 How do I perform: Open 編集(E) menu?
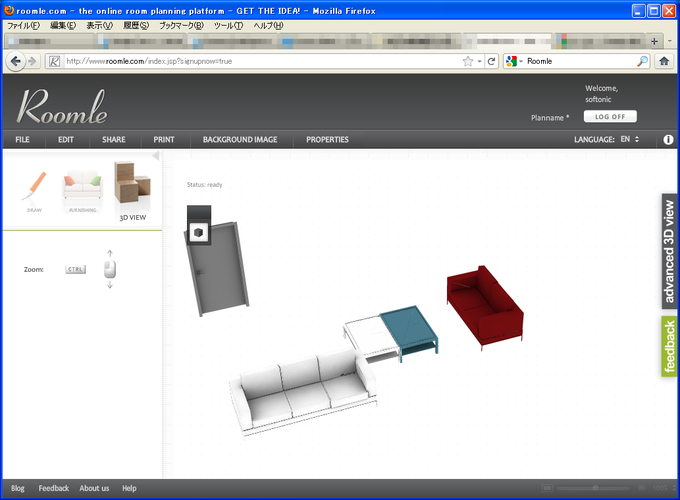click(63, 26)
